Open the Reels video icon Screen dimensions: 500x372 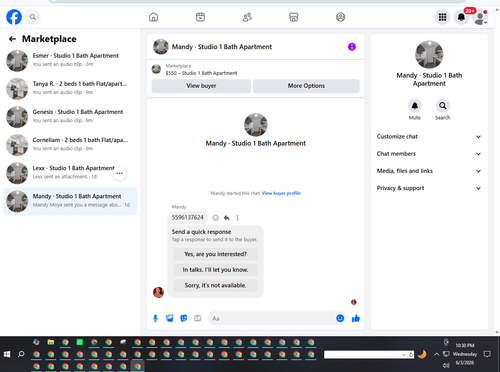(x=200, y=17)
